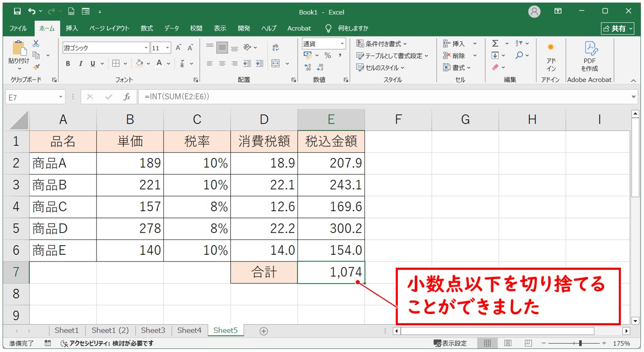The height and width of the screenshot is (352, 644).
Task: Switch to the データ tab
Action: [172, 28]
